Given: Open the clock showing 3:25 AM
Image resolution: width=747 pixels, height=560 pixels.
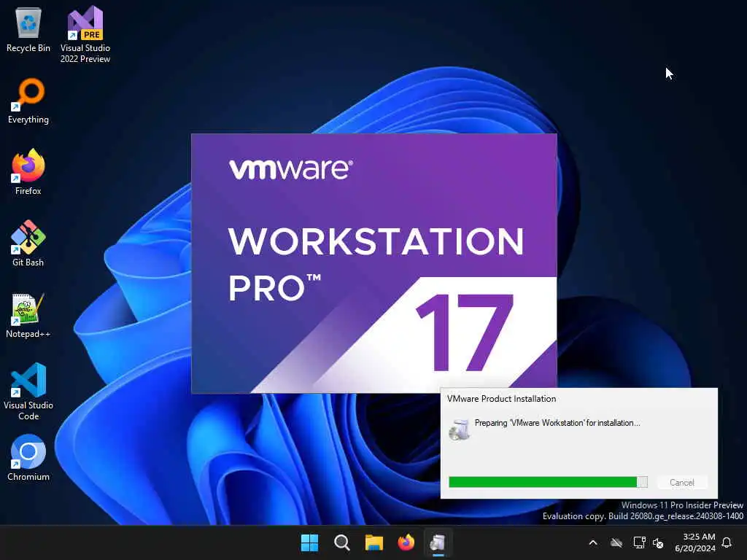Looking at the screenshot, I should click(695, 542).
